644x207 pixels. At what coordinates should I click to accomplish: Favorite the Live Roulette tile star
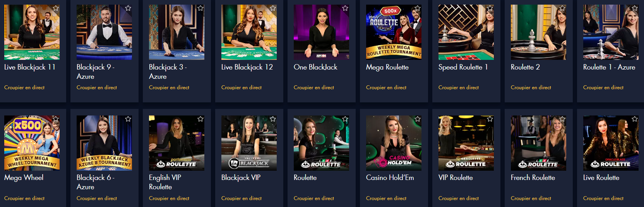click(x=635, y=119)
